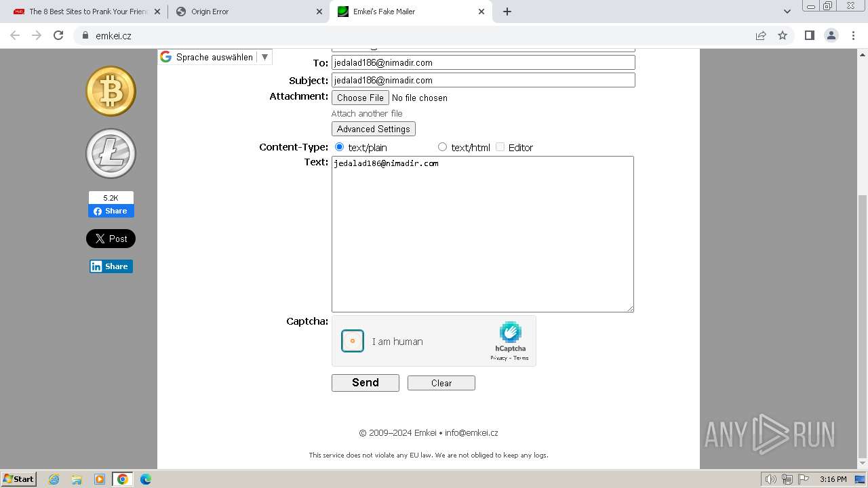Go back to the previous page
The width and height of the screenshot is (868, 488).
click(15, 35)
